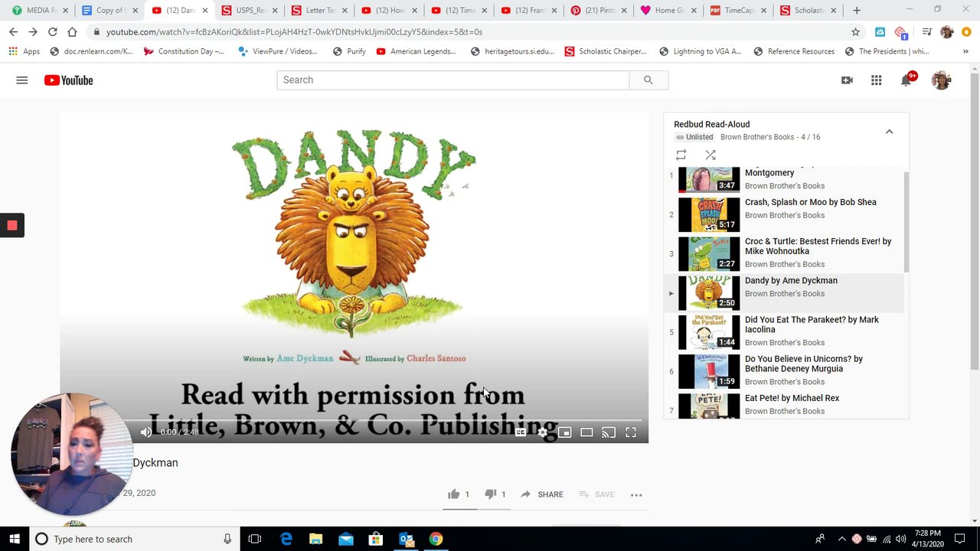980x551 pixels.
Task: Play Did You Eat The Parakeet video
Action: tap(784, 332)
